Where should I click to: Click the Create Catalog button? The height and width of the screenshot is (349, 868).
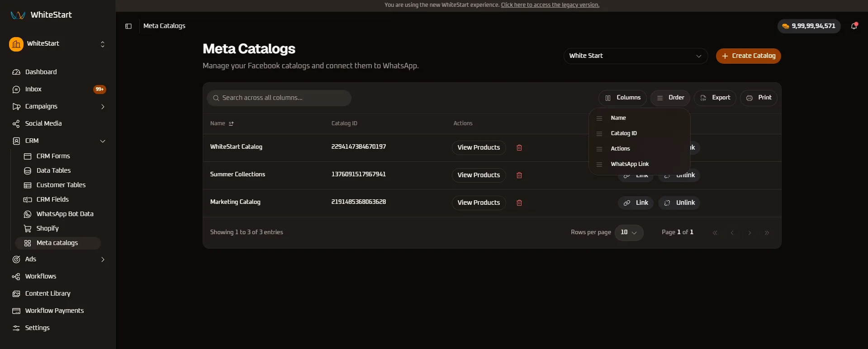click(748, 56)
